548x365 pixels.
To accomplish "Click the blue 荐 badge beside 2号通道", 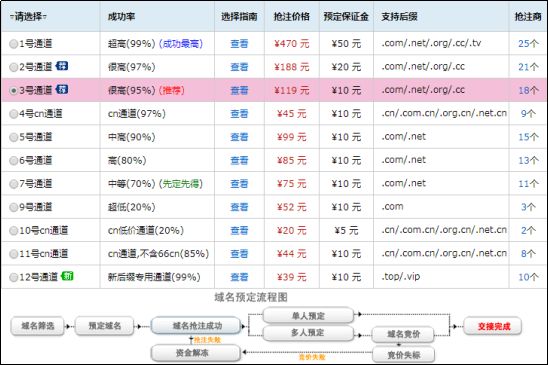I will click(x=62, y=66).
